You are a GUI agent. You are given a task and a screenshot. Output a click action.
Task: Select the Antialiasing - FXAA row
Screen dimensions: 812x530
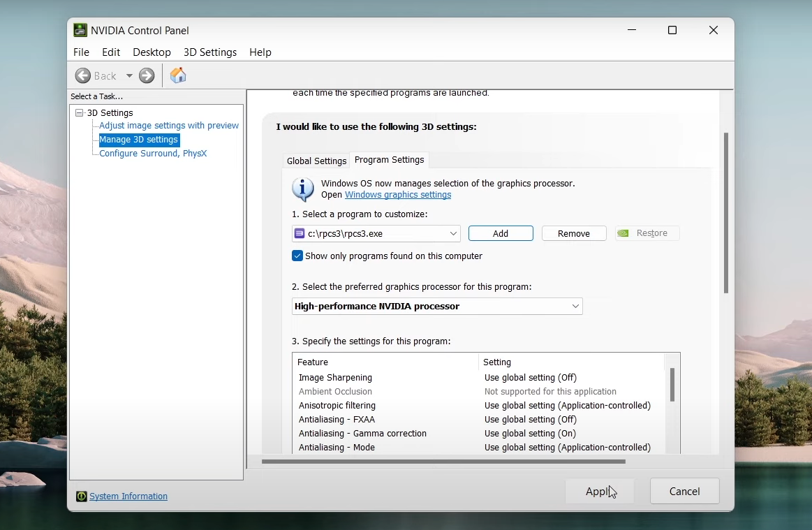coord(478,420)
